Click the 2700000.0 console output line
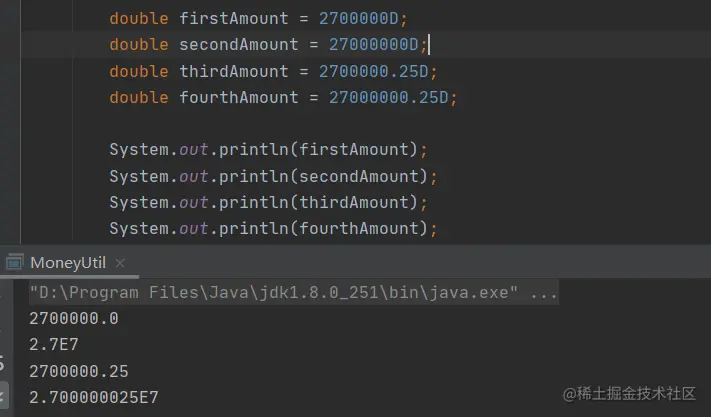This screenshot has height=417, width=711. 74,319
